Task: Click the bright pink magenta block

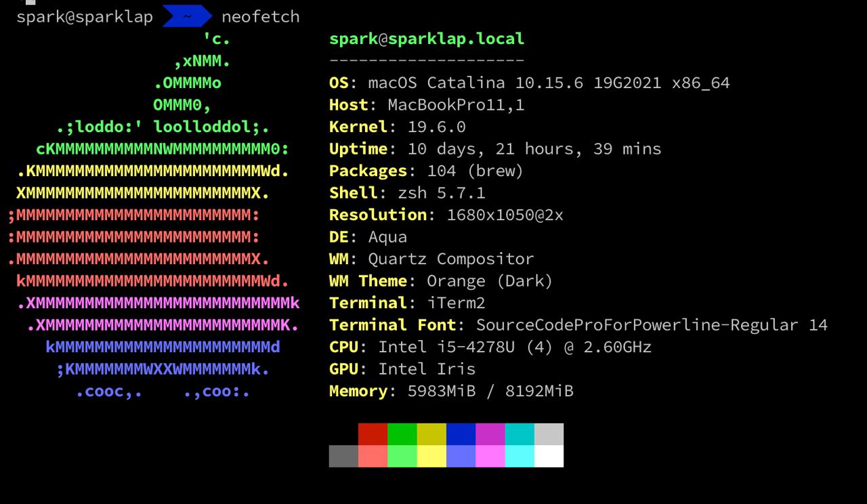Action: (490, 456)
